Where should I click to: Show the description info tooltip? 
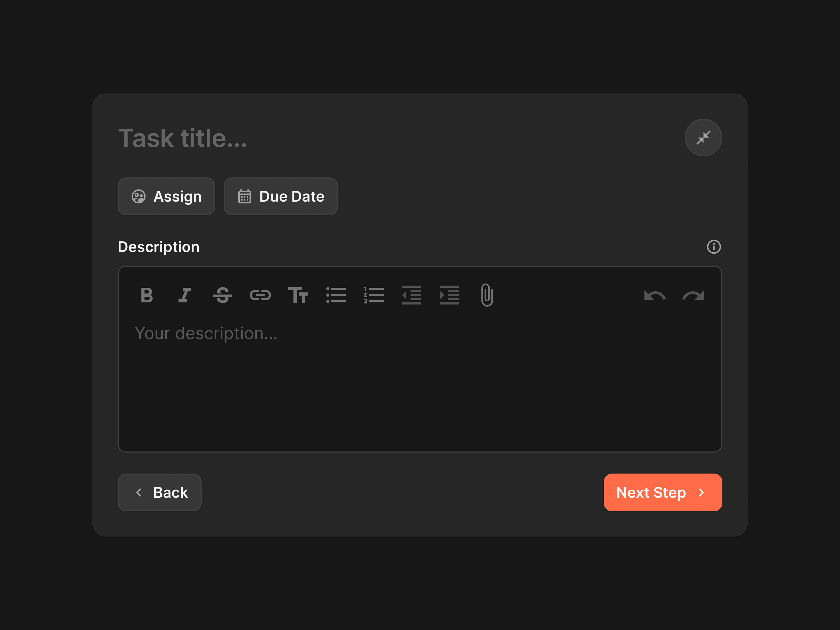point(713,247)
